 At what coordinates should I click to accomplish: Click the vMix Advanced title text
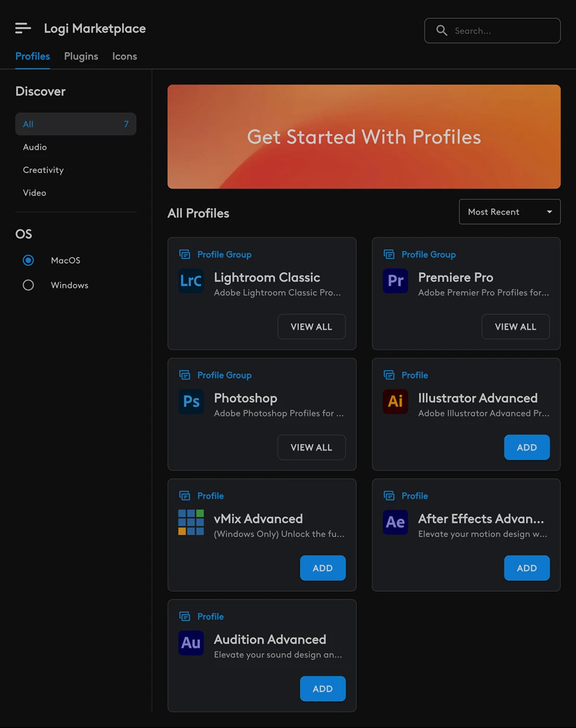point(258,518)
